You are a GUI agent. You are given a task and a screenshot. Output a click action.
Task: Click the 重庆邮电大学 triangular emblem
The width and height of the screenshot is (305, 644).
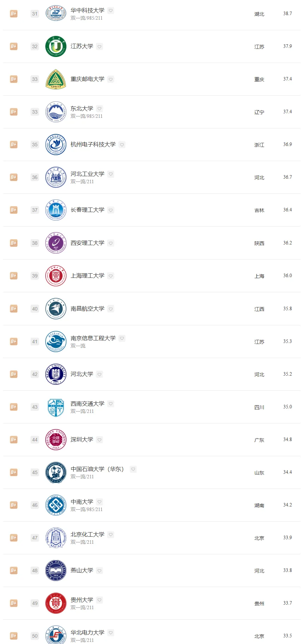(x=56, y=79)
